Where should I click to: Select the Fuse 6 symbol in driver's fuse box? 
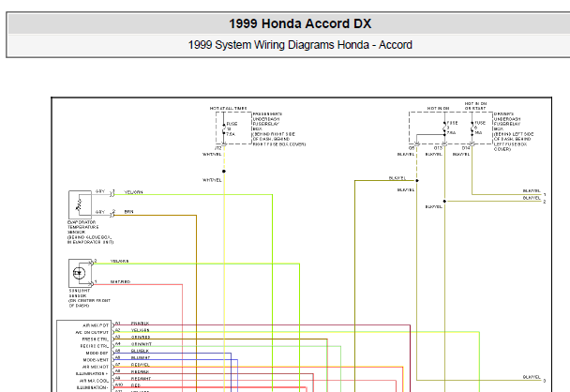(x=472, y=128)
